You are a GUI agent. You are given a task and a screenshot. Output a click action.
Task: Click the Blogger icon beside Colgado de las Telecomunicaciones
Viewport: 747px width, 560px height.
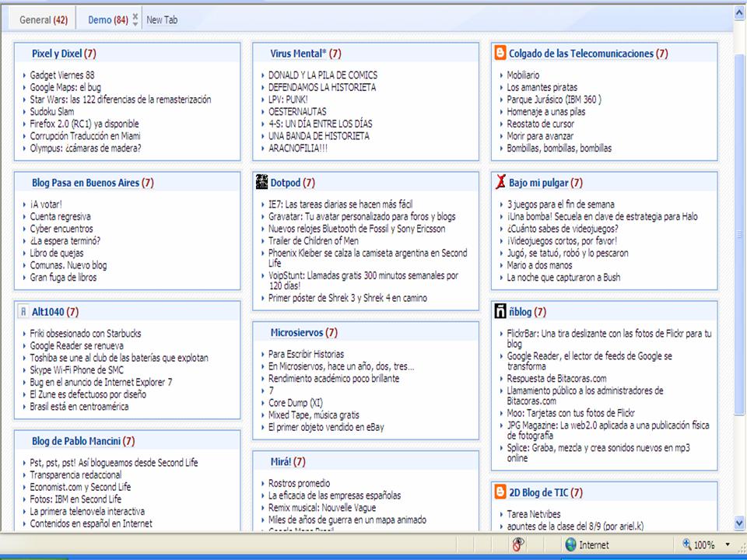500,53
